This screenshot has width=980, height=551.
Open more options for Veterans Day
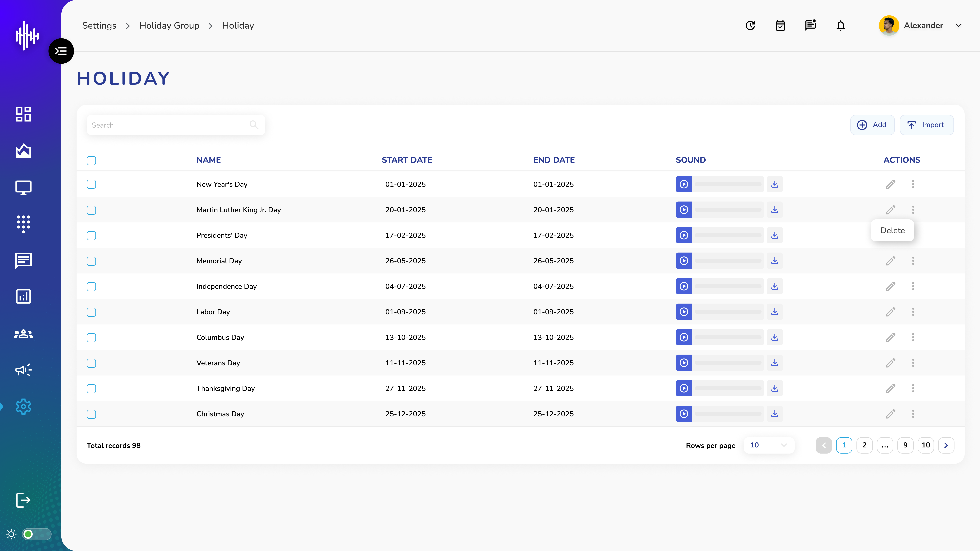(913, 362)
